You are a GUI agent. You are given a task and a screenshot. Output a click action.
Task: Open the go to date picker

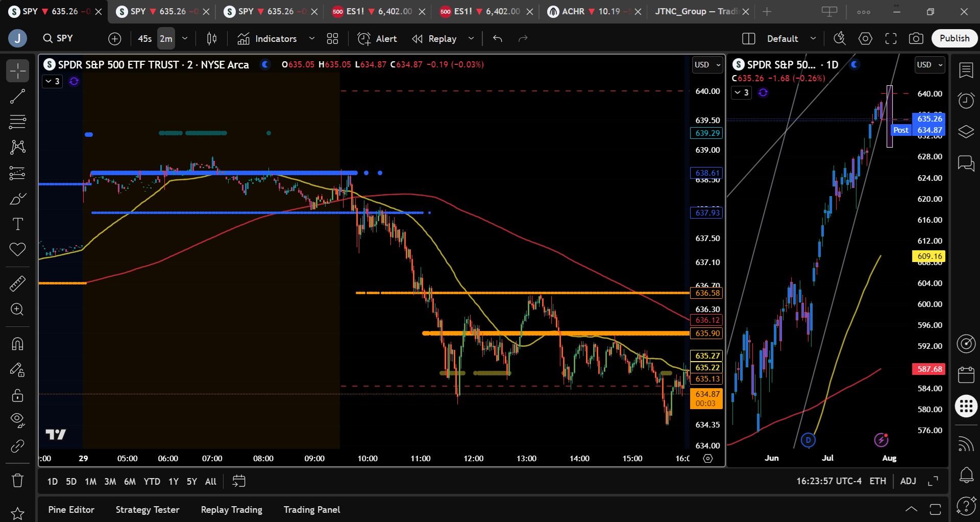click(x=238, y=481)
